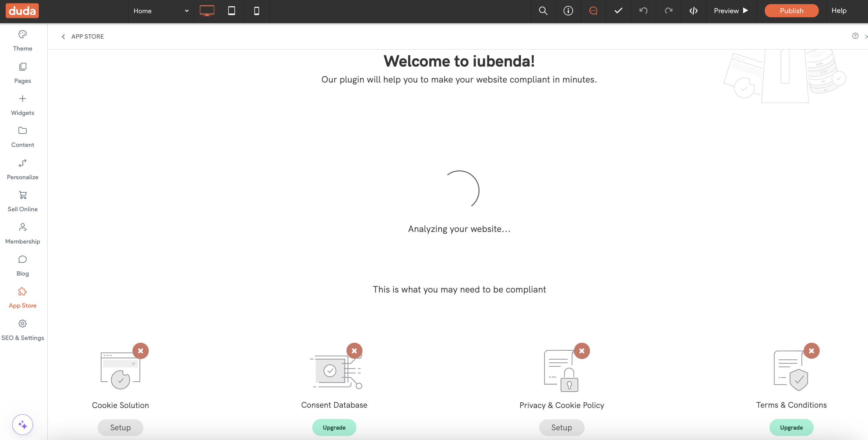Open the Personalize sidebar item
The height and width of the screenshot is (440, 868).
coord(23,169)
